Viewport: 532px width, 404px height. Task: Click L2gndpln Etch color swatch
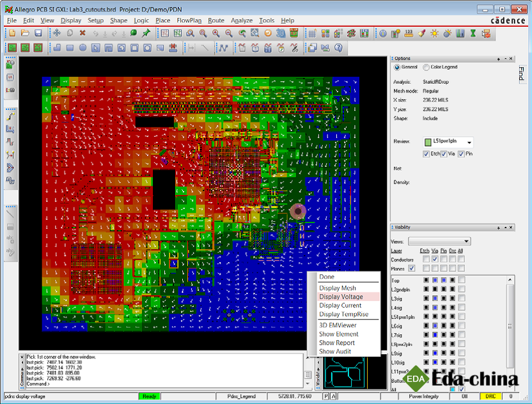pos(426,289)
